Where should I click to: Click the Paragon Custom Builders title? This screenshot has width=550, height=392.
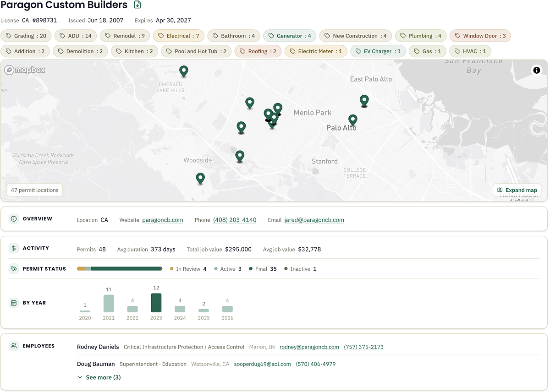(x=64, y=5)
